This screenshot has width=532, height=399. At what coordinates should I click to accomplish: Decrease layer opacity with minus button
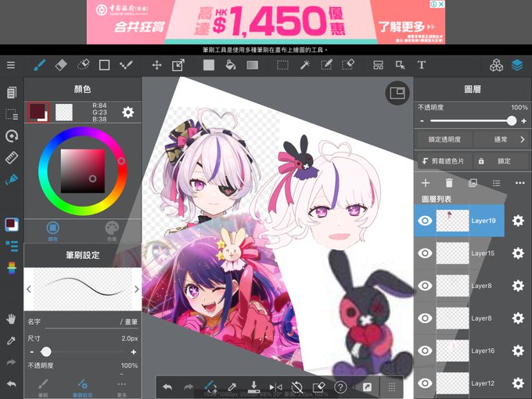tap(422, 120)
